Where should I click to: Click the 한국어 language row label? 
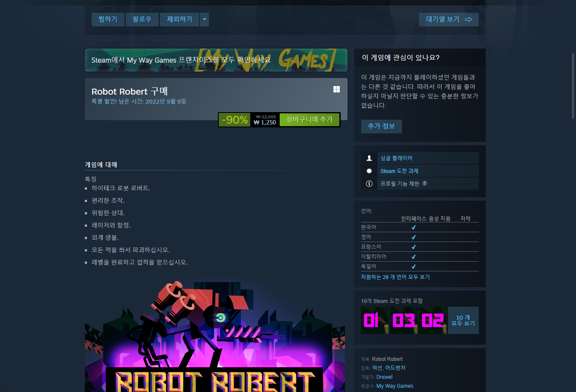(x=369, y=227)
